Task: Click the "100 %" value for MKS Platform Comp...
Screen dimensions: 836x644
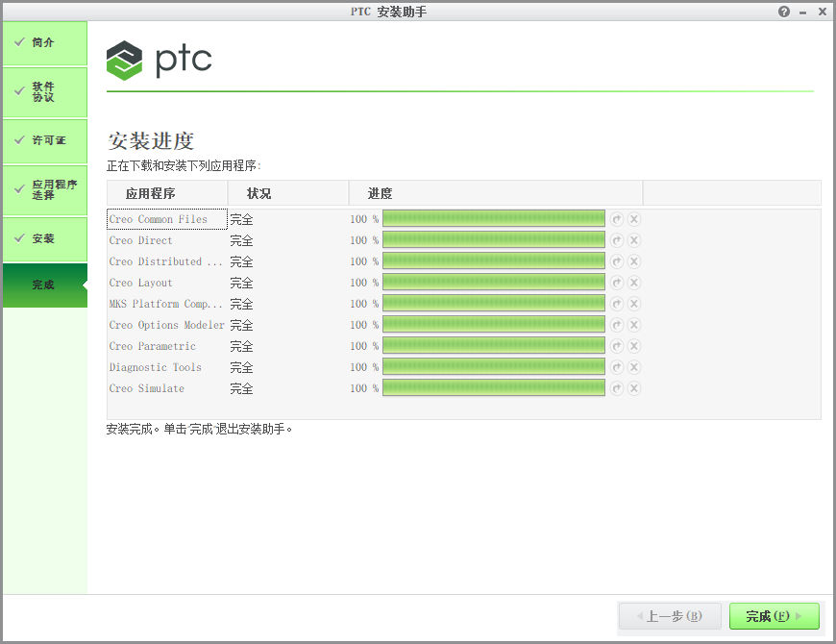Action: 364,304
